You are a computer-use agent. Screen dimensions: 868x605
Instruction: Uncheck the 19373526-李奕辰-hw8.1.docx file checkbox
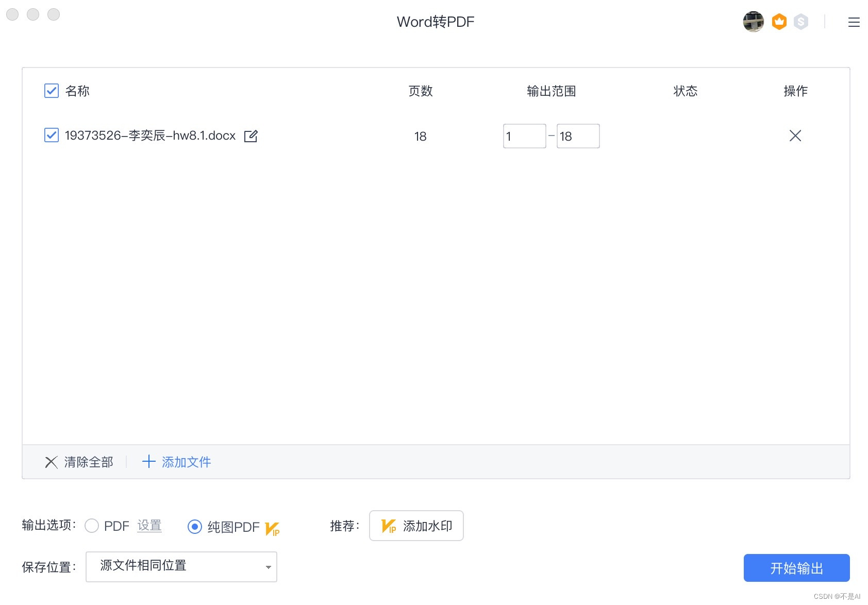pyautogui.click(x=51, y=135)
